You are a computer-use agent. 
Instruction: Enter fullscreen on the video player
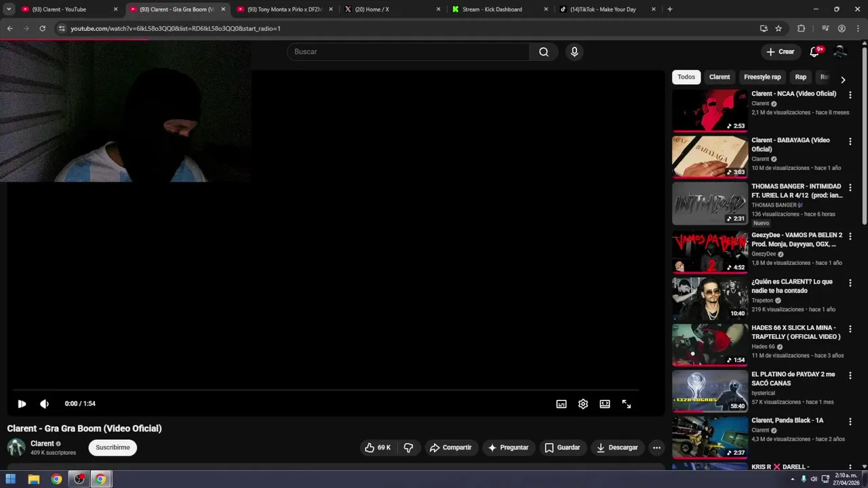[627, 404]
